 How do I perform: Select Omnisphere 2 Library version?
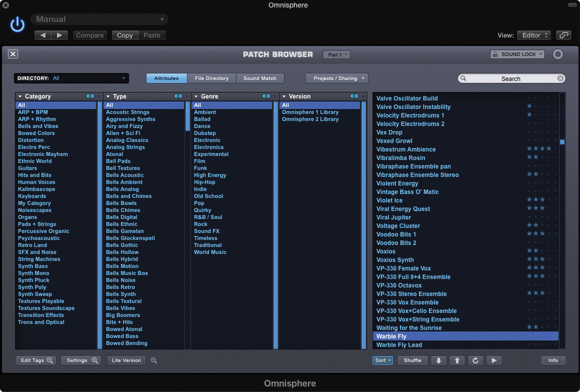310,119
